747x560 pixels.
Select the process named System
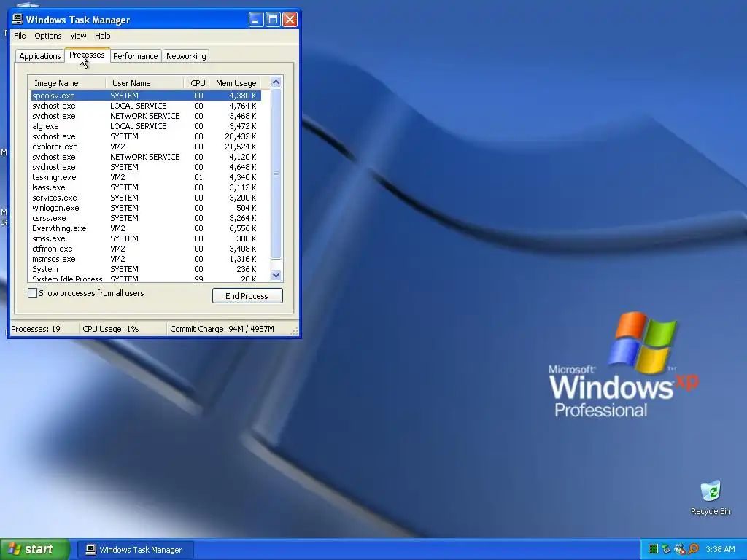(146, 269)
